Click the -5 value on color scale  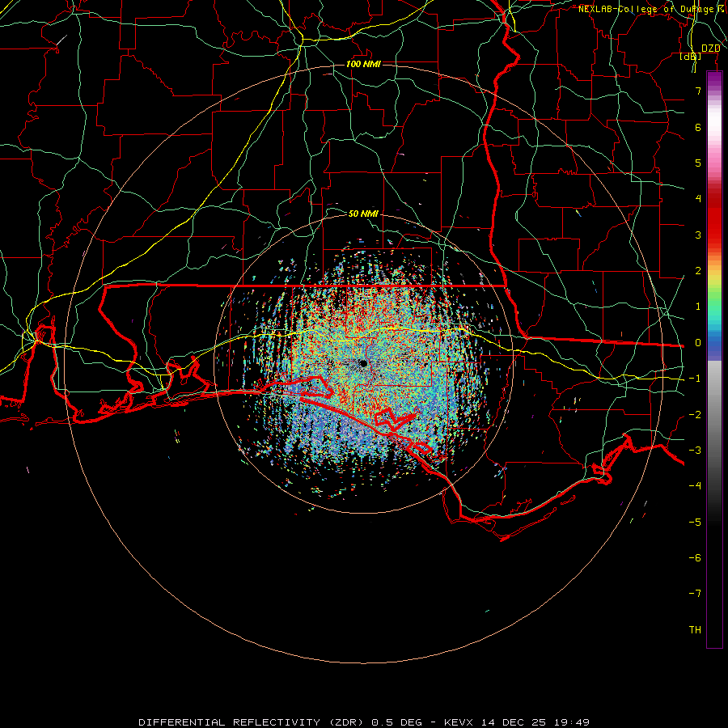point(695,523)
